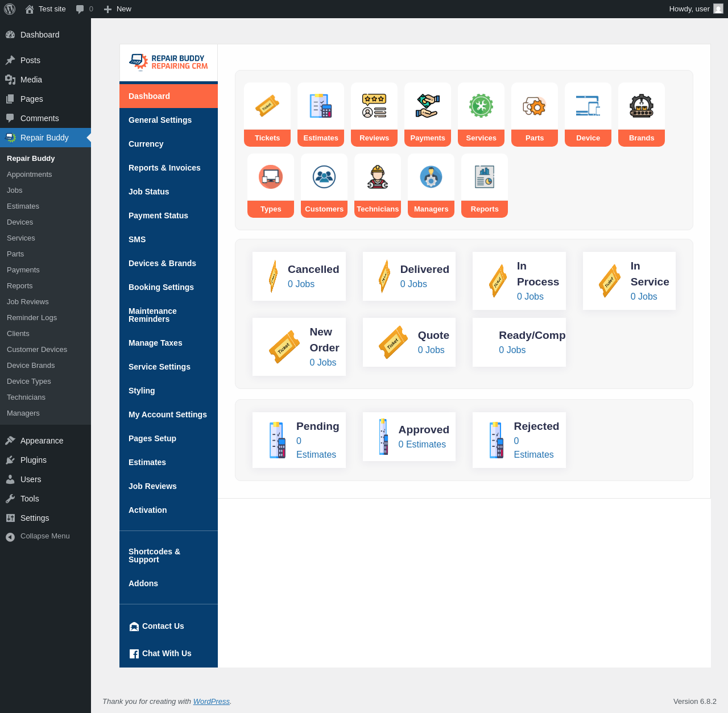The image size is (728, 713).
Task: Open the Activation tab
Action: click(168, 510)
